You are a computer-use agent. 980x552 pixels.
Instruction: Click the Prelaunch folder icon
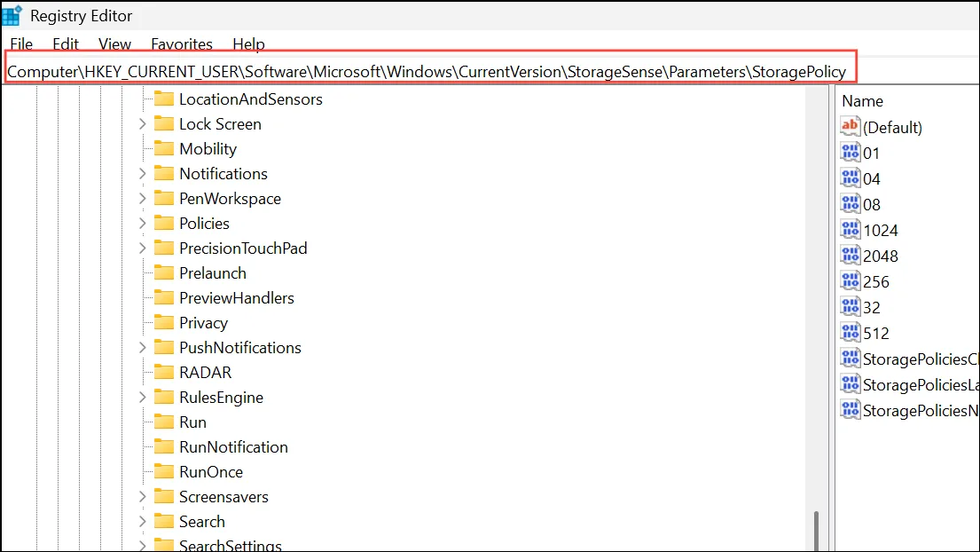(164, 273)
